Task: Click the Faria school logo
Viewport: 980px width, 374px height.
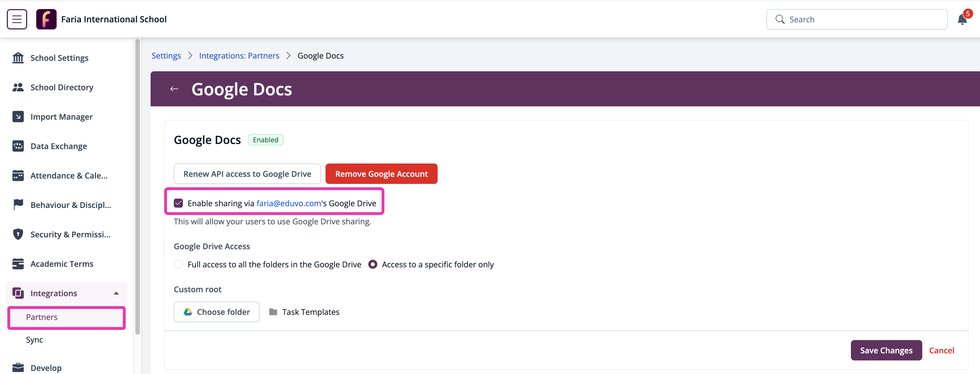Action: coord(46,19)
